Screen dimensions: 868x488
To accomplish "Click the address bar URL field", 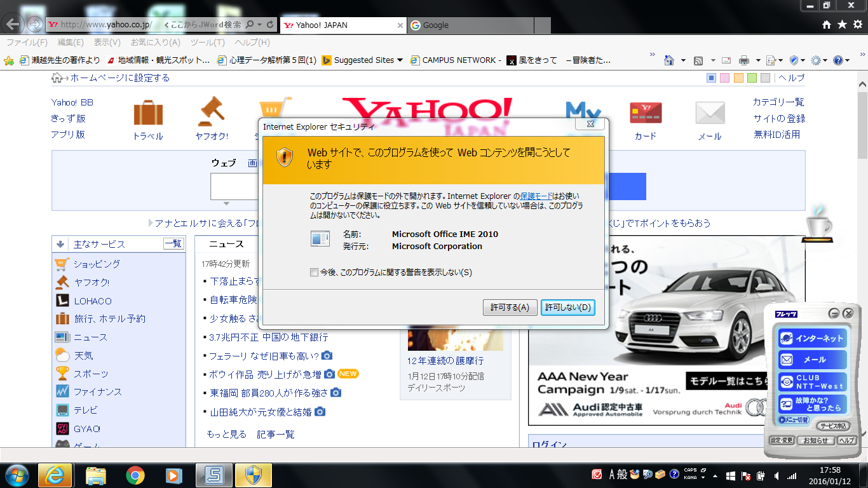I will click(105, 25).
